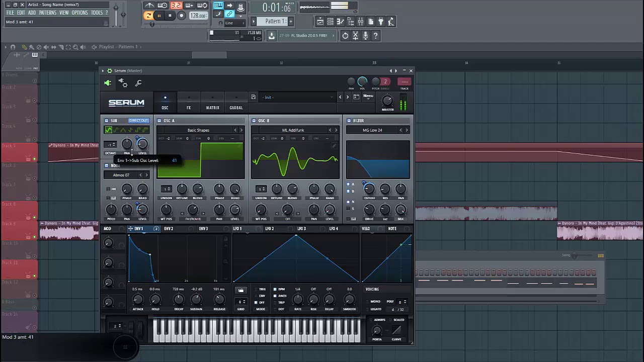Click the microphone recording icon in toolbar

[x=365, y=35]
